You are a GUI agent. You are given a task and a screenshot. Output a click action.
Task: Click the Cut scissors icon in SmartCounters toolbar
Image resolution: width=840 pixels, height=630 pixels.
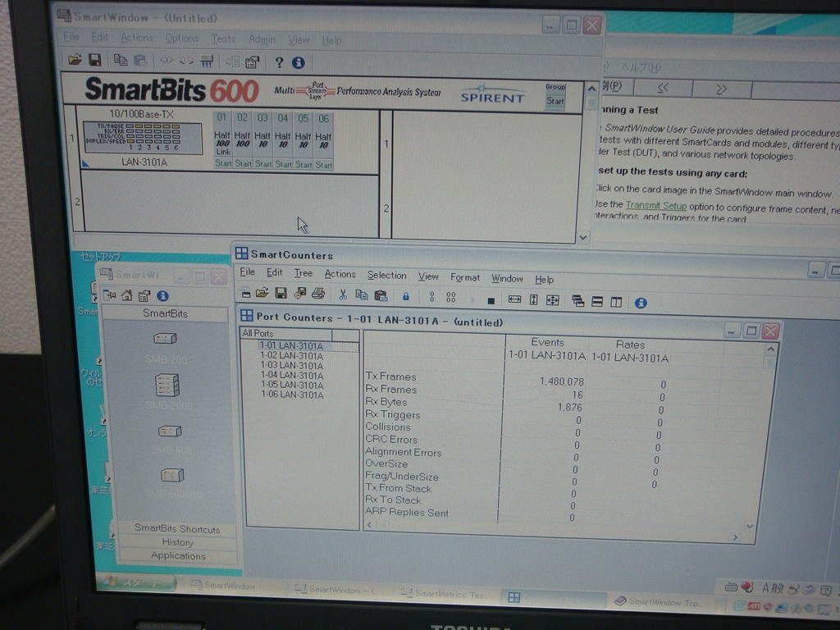click(343, 294)
